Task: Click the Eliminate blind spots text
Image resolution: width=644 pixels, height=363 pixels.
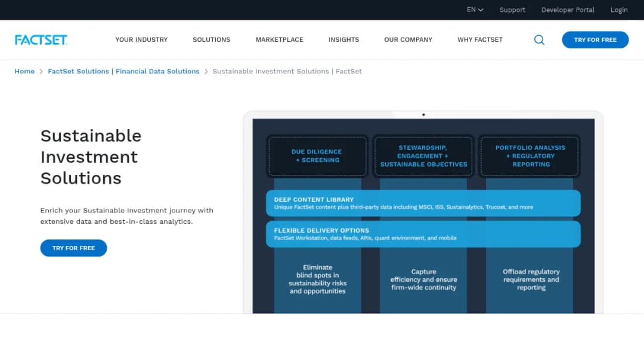Action: click(317, 279)
